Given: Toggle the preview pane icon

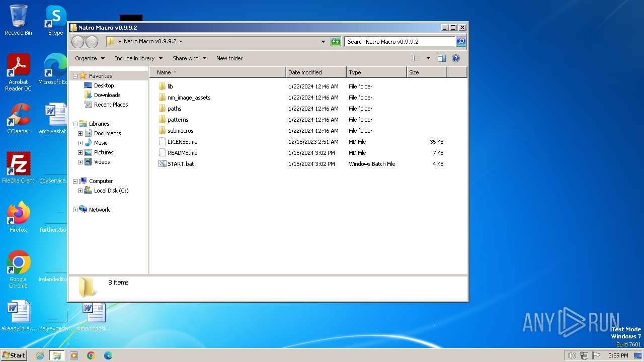Looking at the screenshot, I should point(441,58).
